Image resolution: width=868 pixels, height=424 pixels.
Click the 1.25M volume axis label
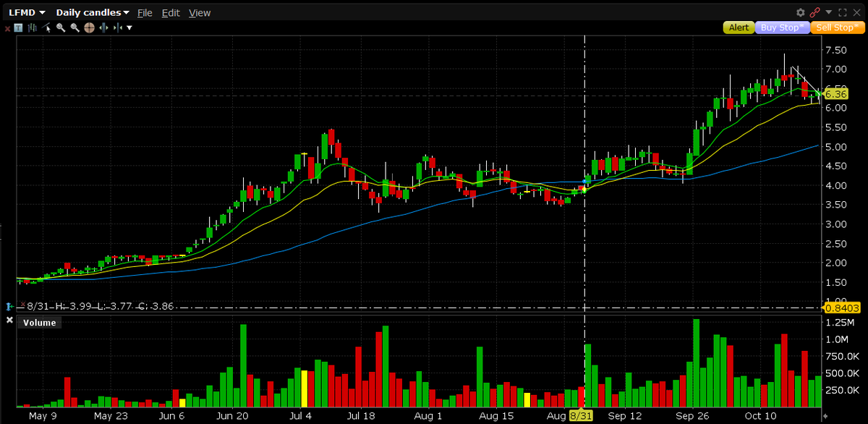(840, 323)
